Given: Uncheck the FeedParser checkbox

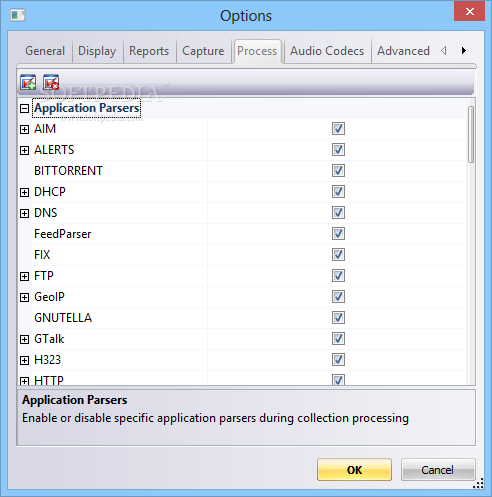Looking at the screenshot, I should pyautogui.click(x=338, y=234).
